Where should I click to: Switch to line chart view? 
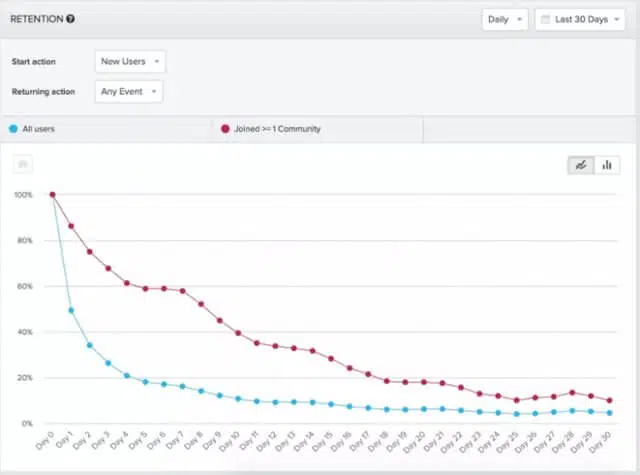[x=580, y=165]
